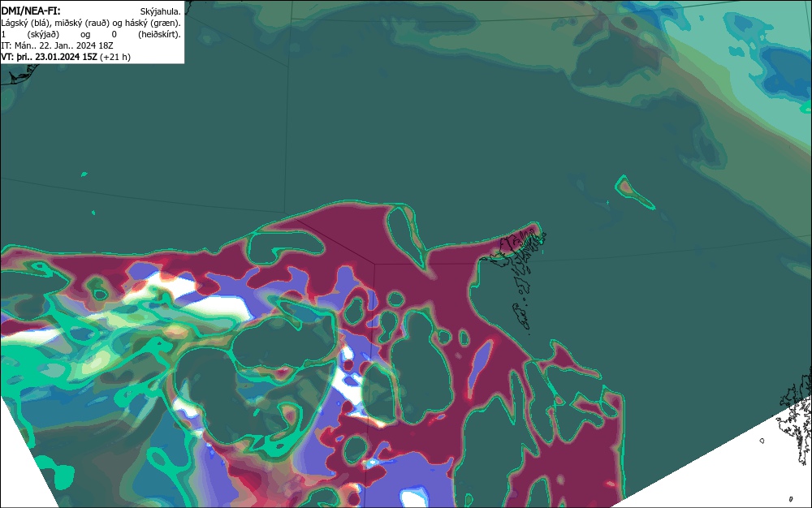Click the initial time line IT 22. Jan. 2024 18Z
The width and height of the screenshot is (812, 508).
(x=57, y=45)
